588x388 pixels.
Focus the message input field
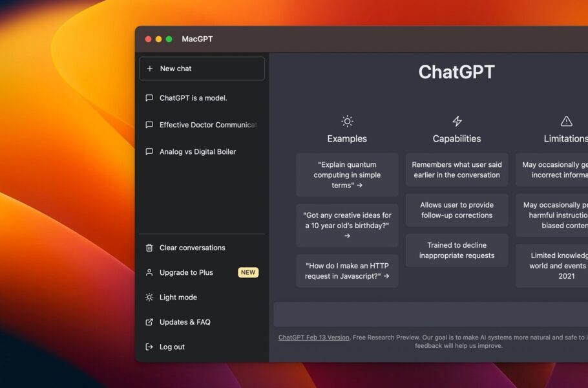click(431, 314)
